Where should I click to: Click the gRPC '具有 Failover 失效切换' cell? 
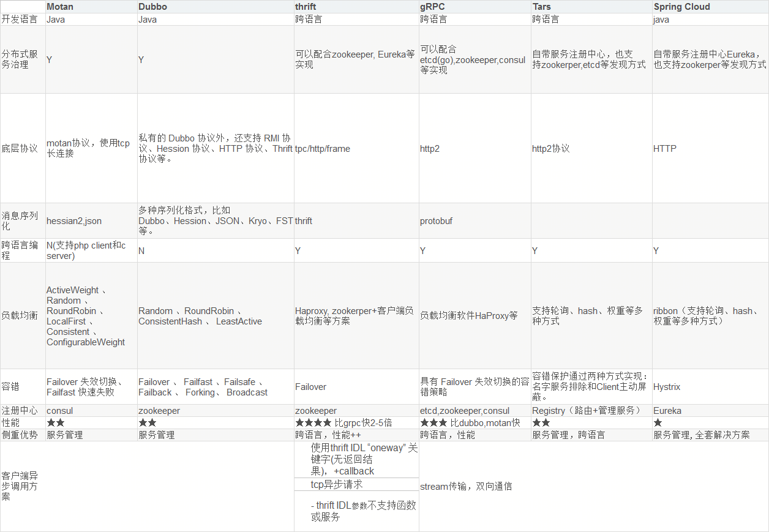click(x=475, y=387)
